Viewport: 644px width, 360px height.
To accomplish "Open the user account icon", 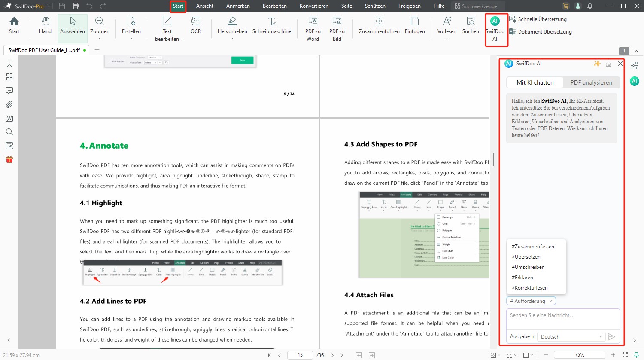I will point(578,6).
